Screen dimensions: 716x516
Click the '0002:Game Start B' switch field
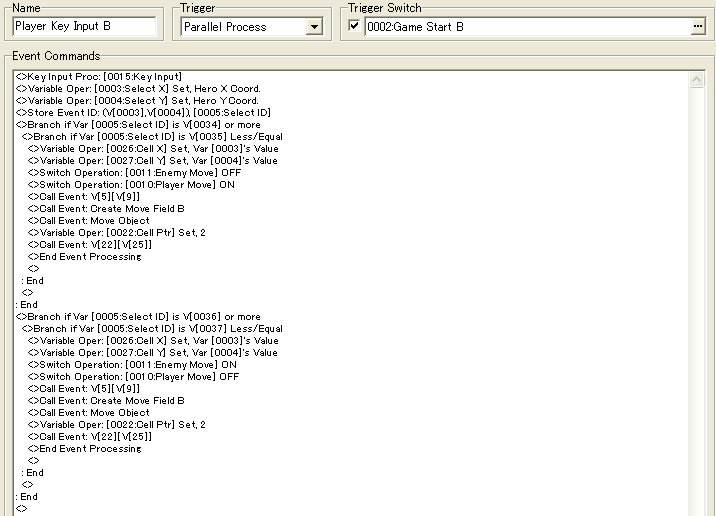[528, 27]
